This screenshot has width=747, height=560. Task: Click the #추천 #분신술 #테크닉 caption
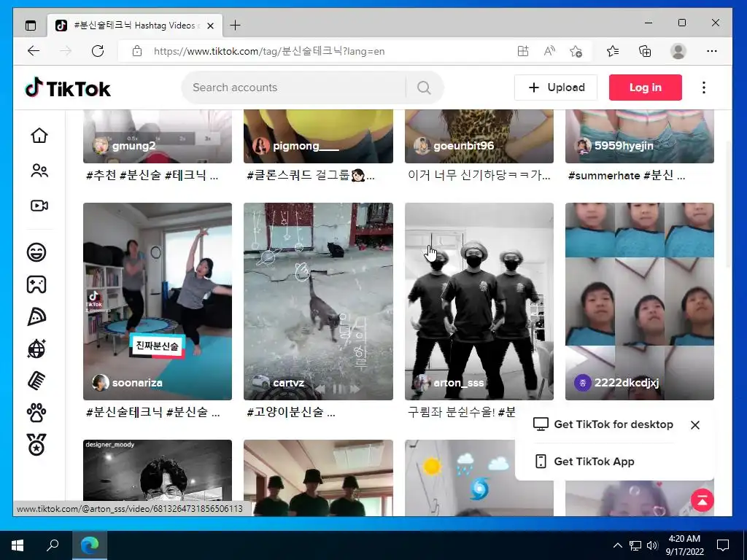(x=152, y=176)
